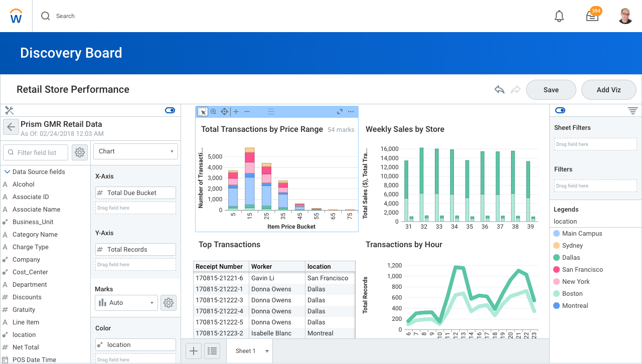This screenshot has width=642, height=364.
Task: Click the Sheet Filters drop zone
Action: 595,144
